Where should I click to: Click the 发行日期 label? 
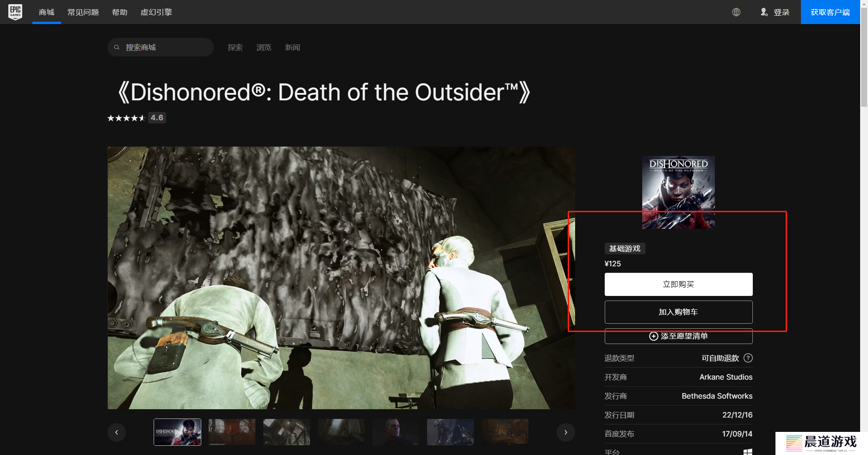(x=619, y=415)
